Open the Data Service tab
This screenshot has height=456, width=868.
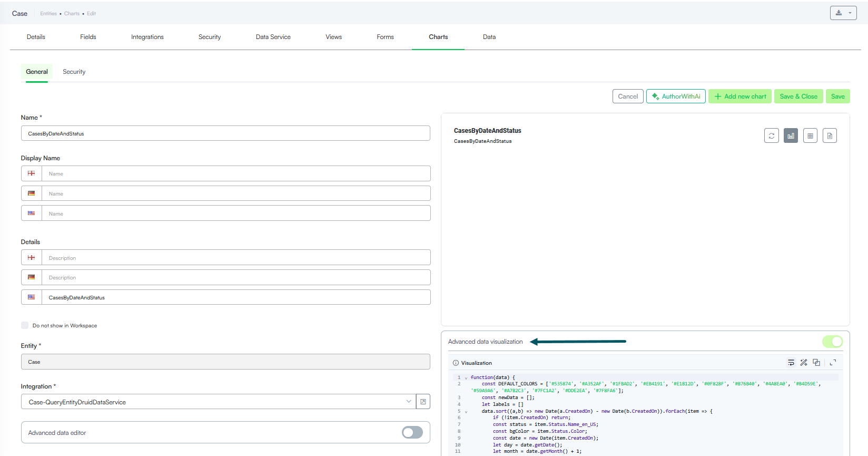[273, 37]
